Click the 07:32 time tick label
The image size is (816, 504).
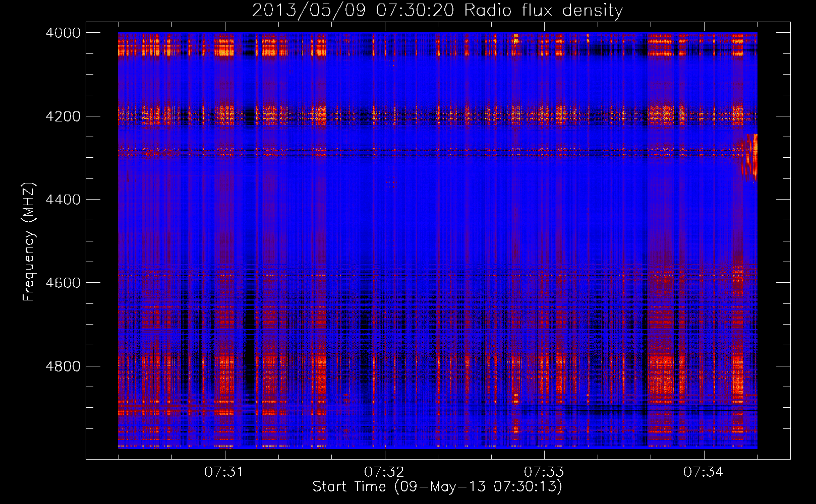pos(384,472)
